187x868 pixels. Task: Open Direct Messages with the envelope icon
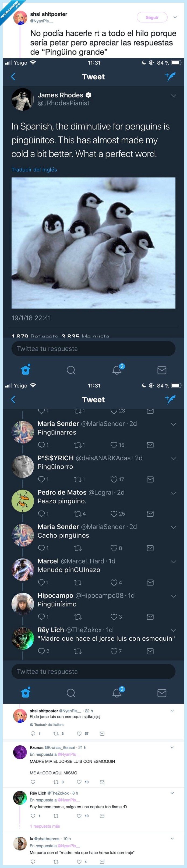click(x=162, y=370)
